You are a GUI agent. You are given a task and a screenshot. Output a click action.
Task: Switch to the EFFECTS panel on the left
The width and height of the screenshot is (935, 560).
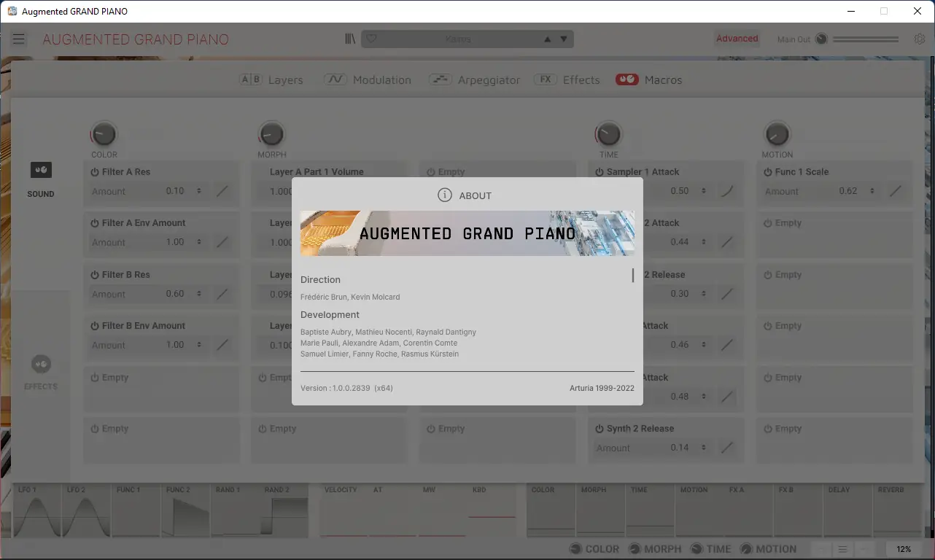tap(41, 370)
